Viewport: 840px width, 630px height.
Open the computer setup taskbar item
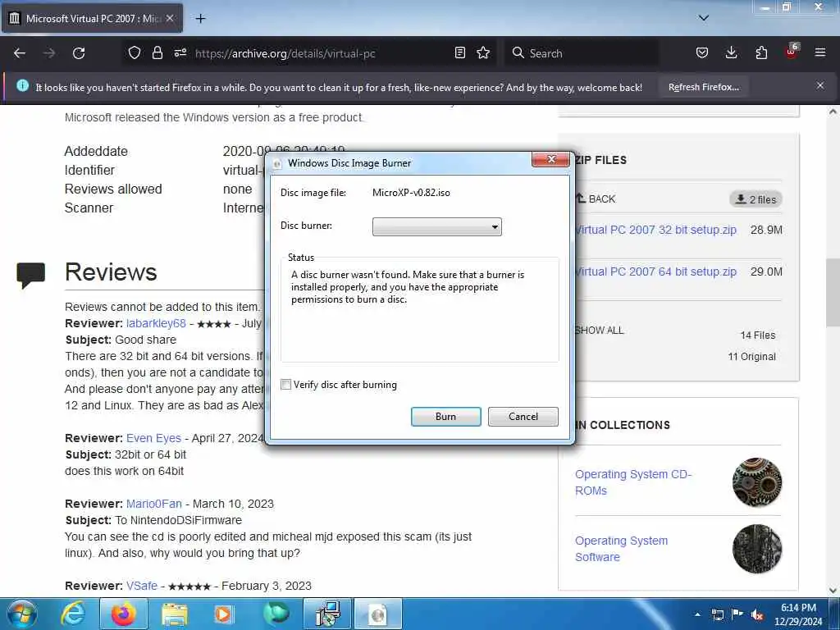click(327, 614)
